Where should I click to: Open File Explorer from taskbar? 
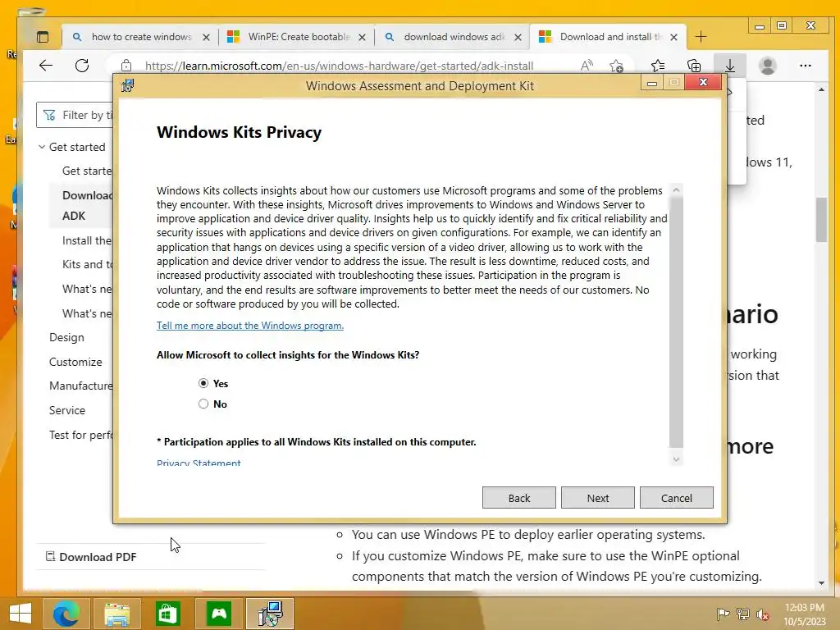(116, 614)
